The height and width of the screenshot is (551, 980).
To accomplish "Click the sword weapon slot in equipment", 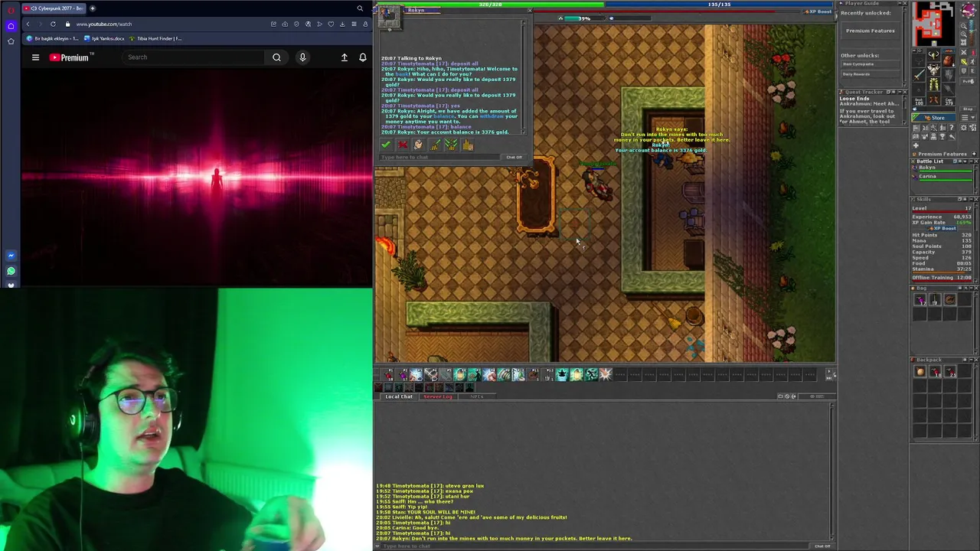I will pos(920,74).
